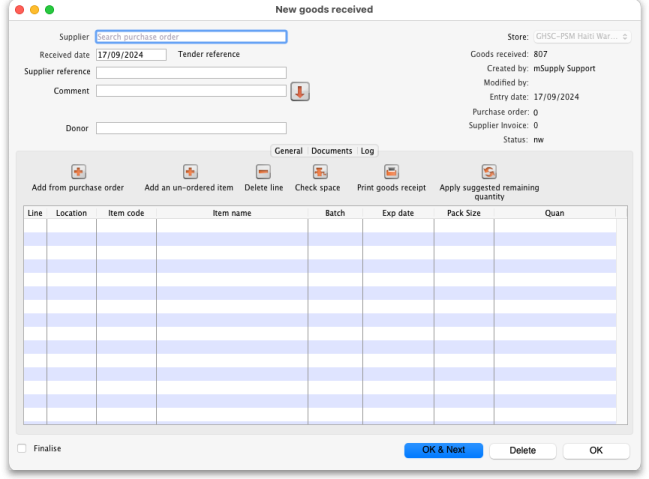Click the Delete button
The width and height of the screenshot is (649, 479).
(523, 450)
